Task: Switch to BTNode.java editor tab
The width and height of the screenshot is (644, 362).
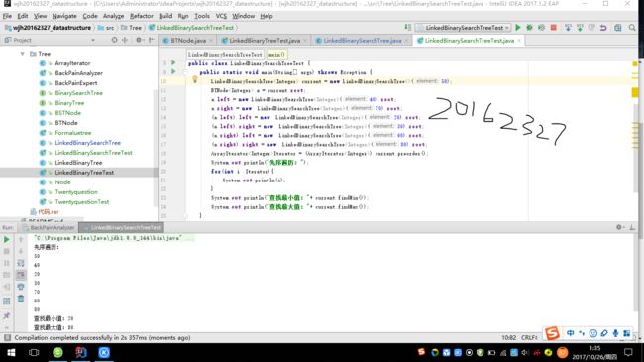Action: tap(188, 41)
